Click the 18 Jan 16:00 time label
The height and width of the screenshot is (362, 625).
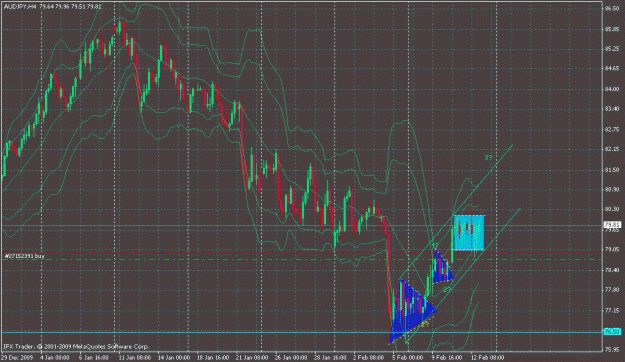(x=212, y=358)
